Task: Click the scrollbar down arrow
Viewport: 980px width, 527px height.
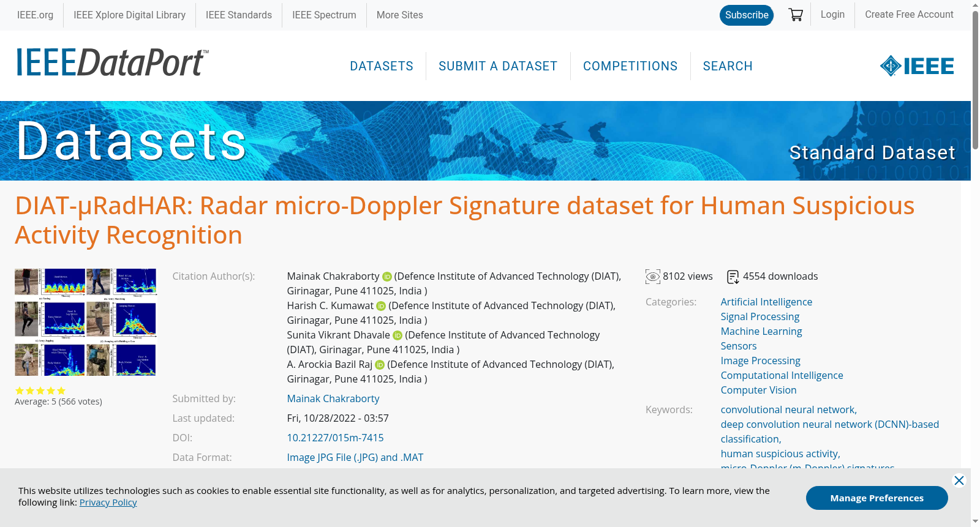Action: pyautogui.click(x=975, y=521)
